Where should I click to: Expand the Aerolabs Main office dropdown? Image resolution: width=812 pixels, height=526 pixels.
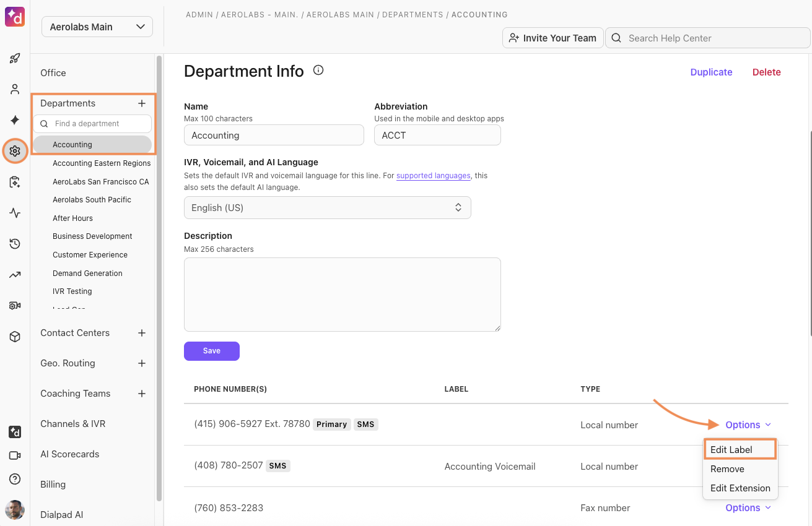point(97,27)
